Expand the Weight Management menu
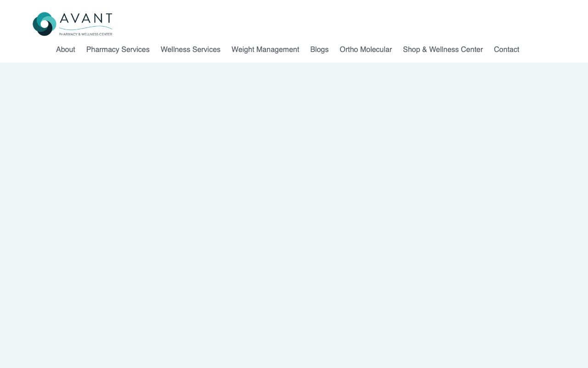 (x=265, y=50)
